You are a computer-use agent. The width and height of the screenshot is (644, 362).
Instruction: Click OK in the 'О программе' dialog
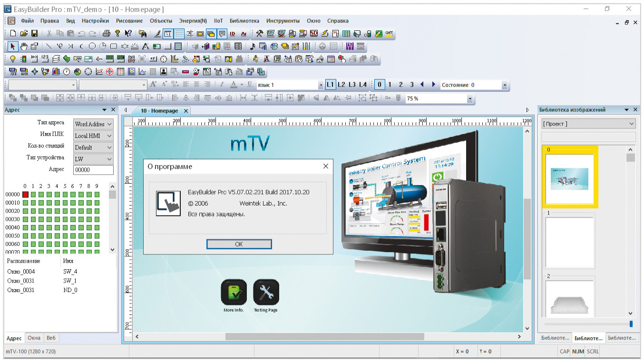click(x=239, y=244)
